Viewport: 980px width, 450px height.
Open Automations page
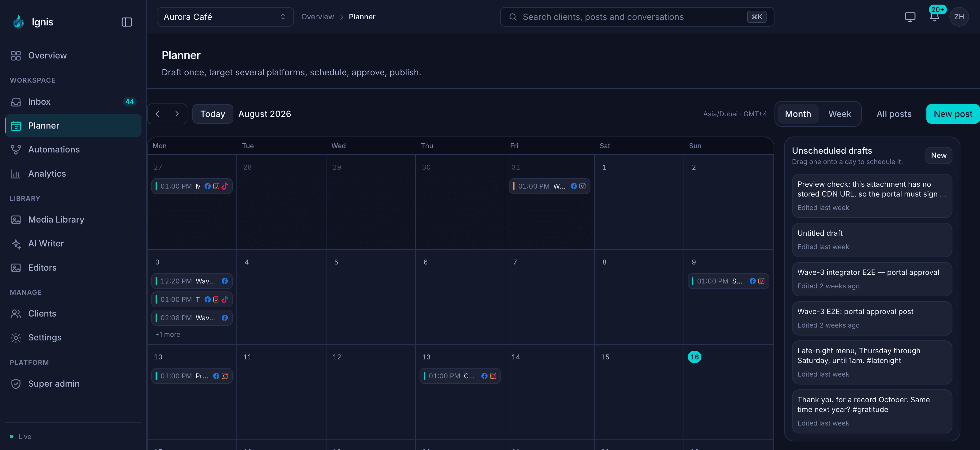(73, 149)
